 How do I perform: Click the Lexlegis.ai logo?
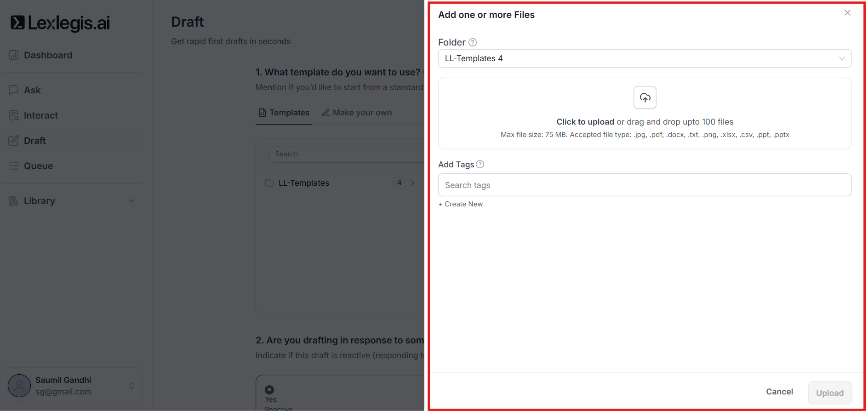(60, 23)
